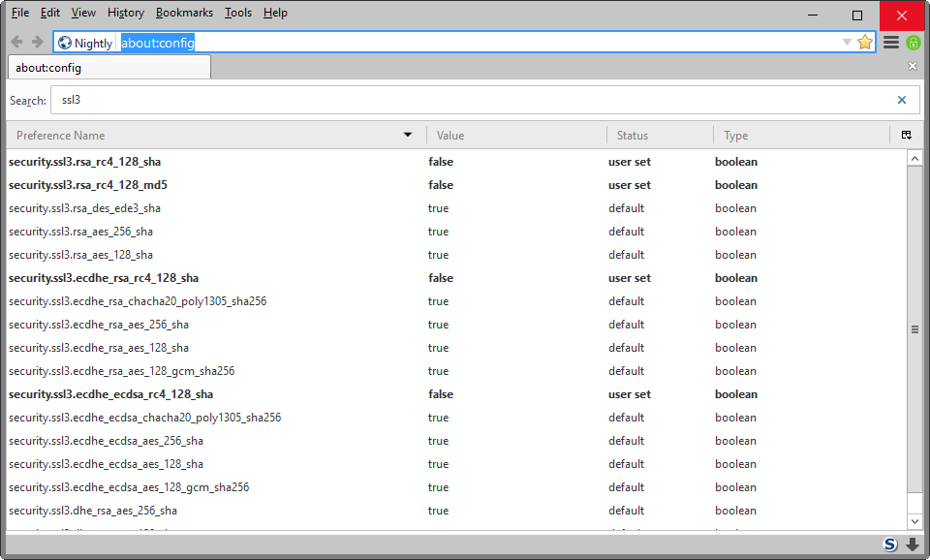Click the green lock extension icon
The height and width of the screenshot is (560, 930).
(x=914, y=42)
